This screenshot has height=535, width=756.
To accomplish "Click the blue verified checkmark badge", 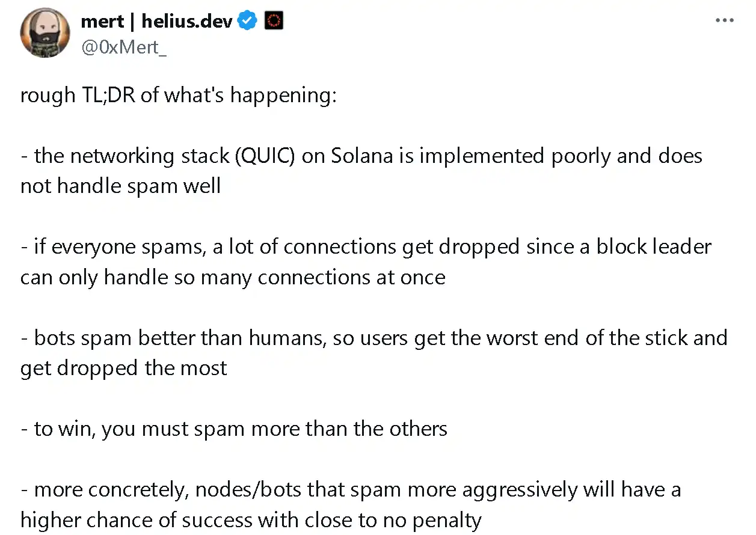I will click(x=247, y=21).
